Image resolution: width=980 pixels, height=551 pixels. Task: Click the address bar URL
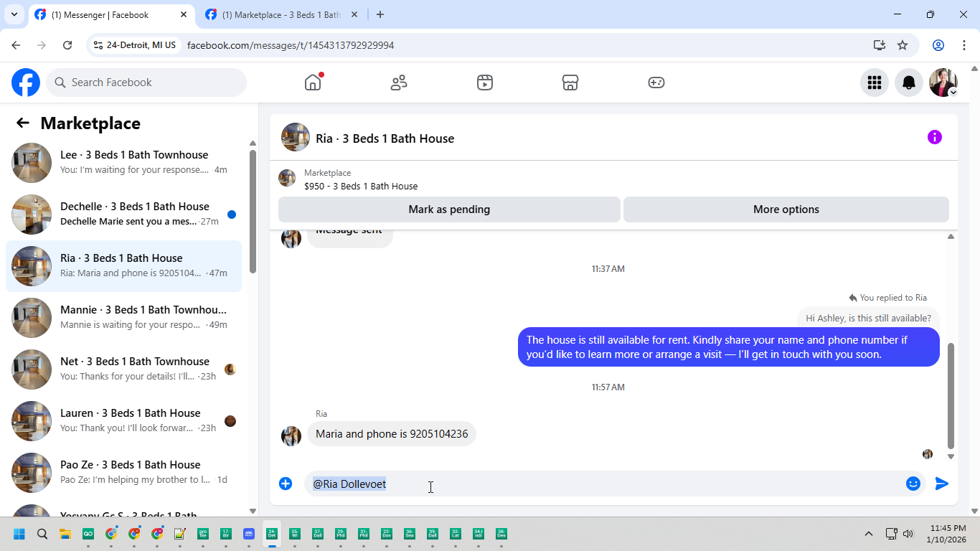point(291,45)
